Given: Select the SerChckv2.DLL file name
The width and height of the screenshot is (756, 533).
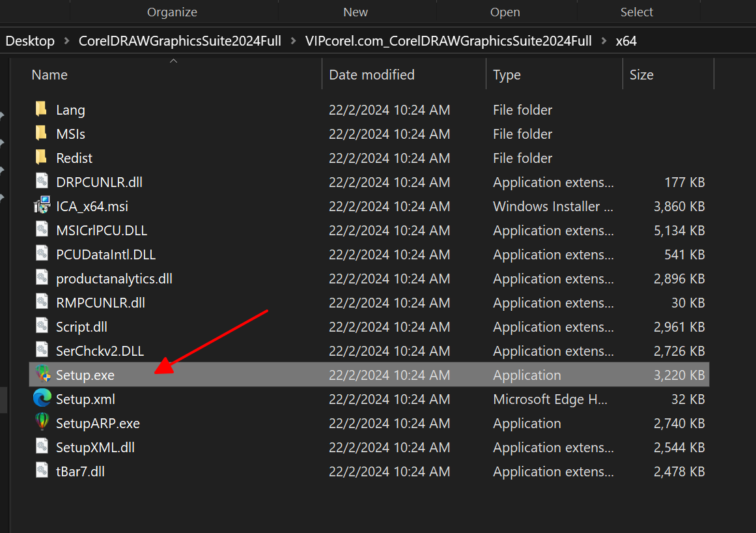Looking at the screenshot, I should [100, 351].
